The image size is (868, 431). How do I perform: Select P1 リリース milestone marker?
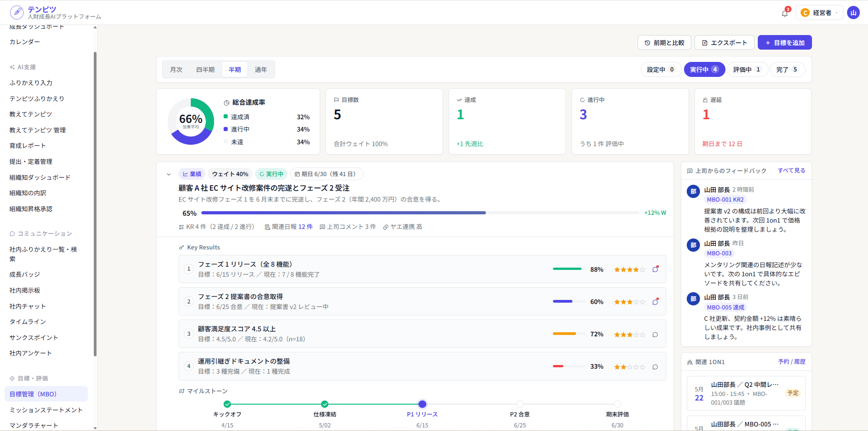[422, 404]
